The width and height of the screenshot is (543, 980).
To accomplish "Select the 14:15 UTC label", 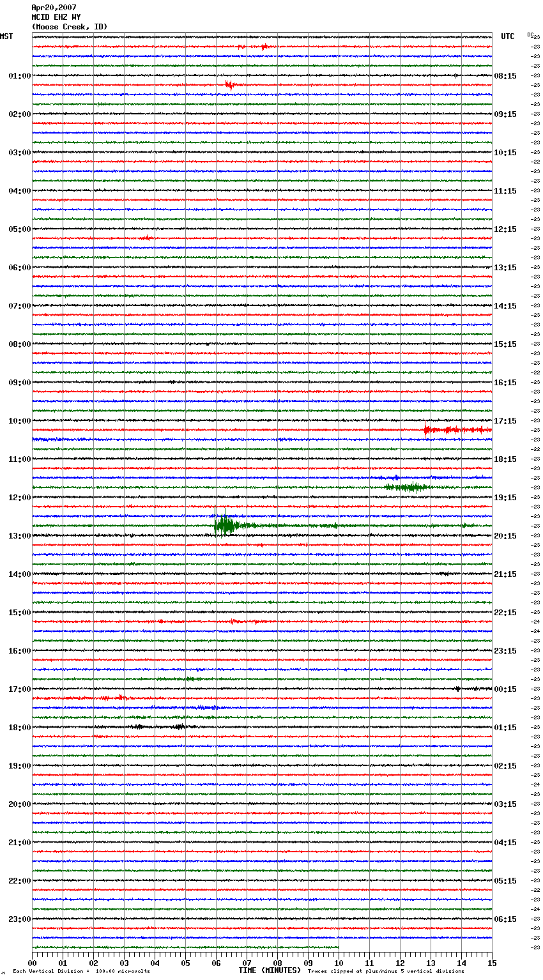I will pyautogui.click(x=505, y=306).
